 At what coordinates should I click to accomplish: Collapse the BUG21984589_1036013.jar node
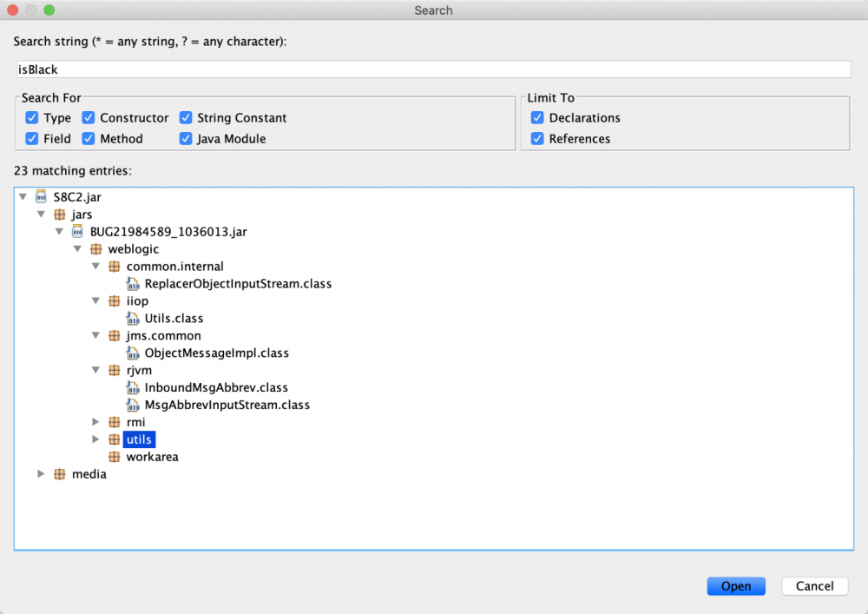pos(59,231)
